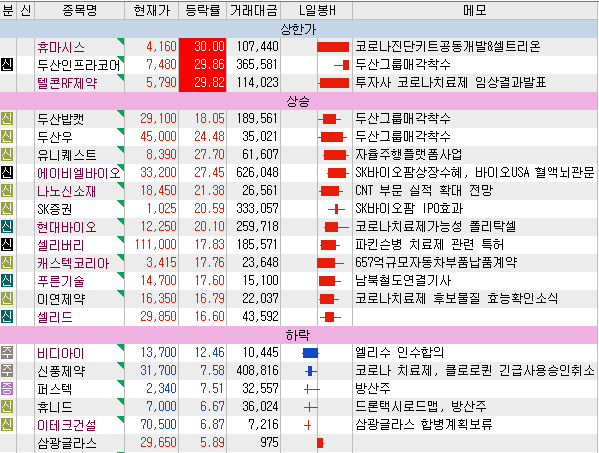Select the stock name 에이비엘바이오

(x=79, y=173)
